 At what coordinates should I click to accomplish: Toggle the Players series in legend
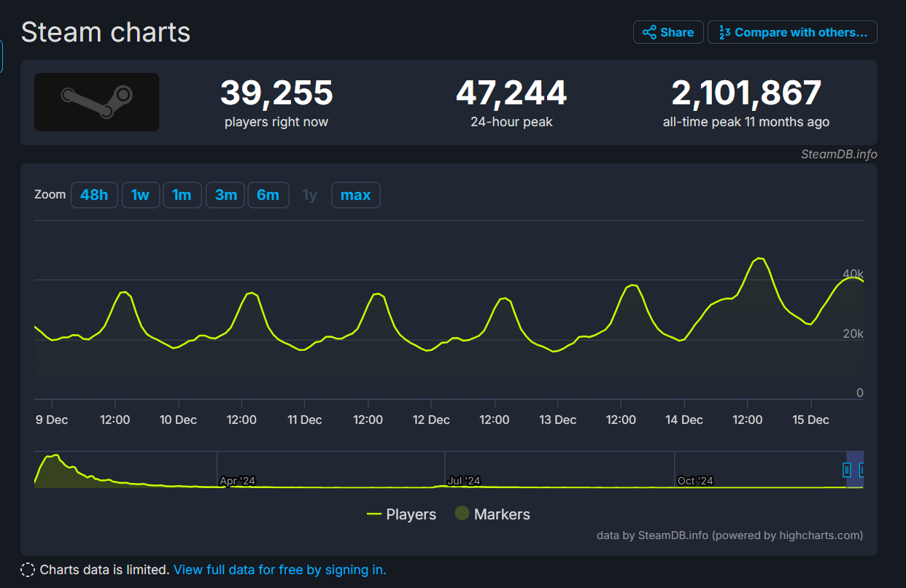point(401,514)
